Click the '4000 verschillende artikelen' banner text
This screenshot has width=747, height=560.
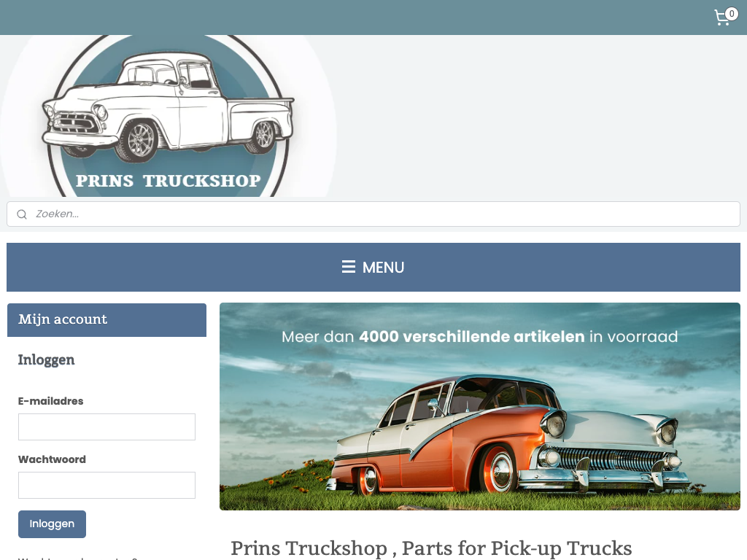click(472, 337)
